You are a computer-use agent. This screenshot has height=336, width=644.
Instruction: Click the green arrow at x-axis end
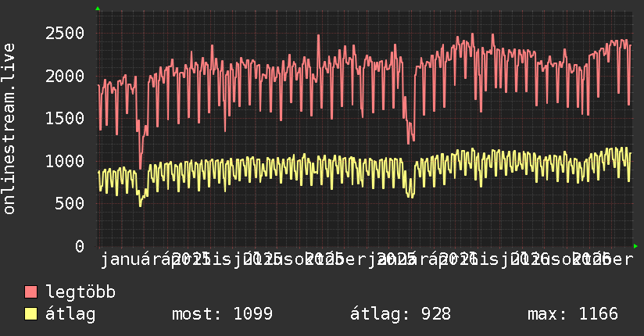[x=635, y=246]
